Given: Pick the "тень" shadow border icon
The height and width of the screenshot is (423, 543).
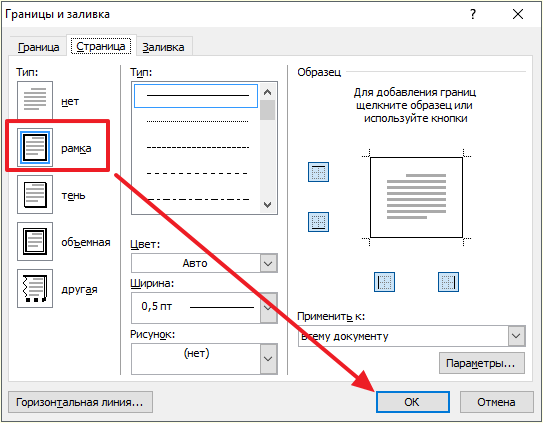Looking at the screenshot, I should click(x=35, y=194).
